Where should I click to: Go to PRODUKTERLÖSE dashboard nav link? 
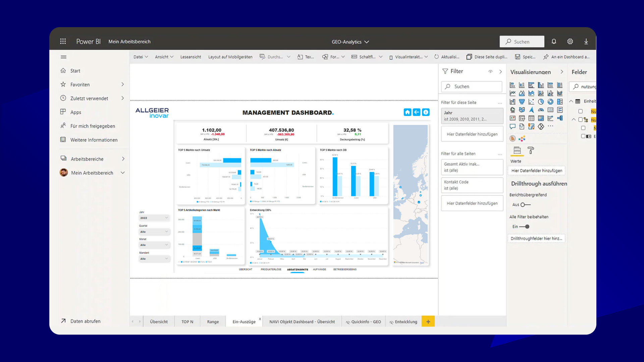(271, 269)
